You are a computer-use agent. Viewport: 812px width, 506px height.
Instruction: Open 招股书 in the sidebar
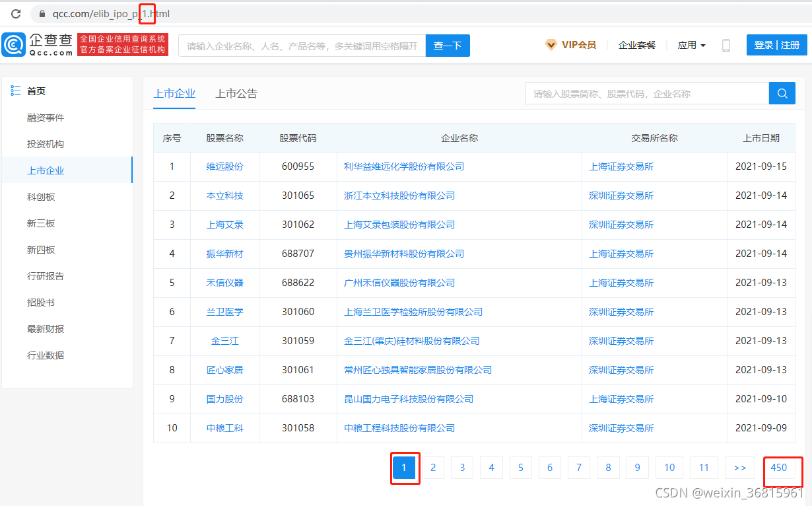coord(41,303)
